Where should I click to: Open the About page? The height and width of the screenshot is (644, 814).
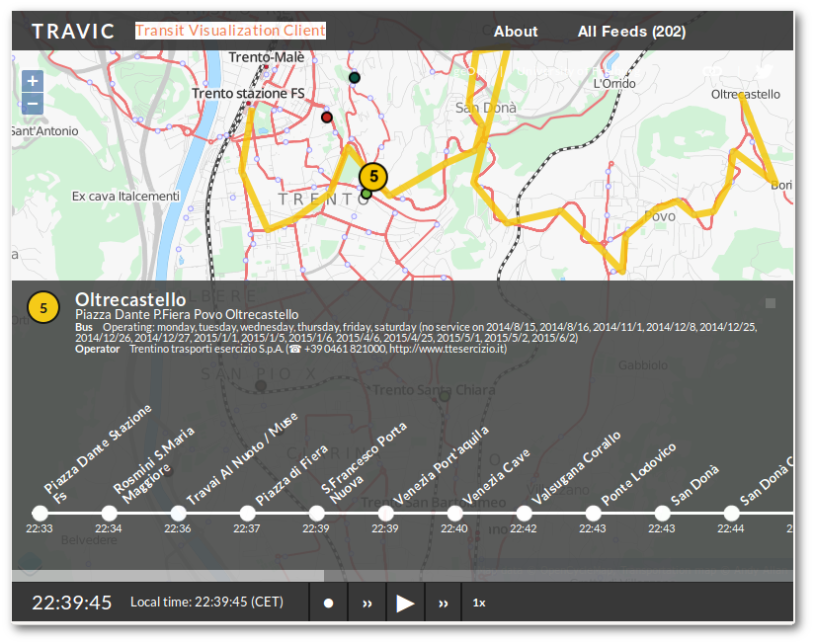click(516, 32)
